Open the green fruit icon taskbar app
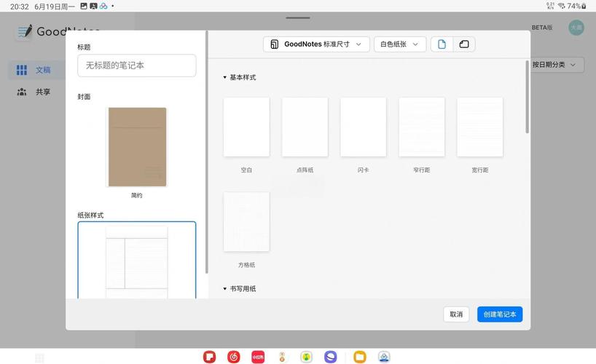Screen dimensions: 596x364 click(306, 357)
